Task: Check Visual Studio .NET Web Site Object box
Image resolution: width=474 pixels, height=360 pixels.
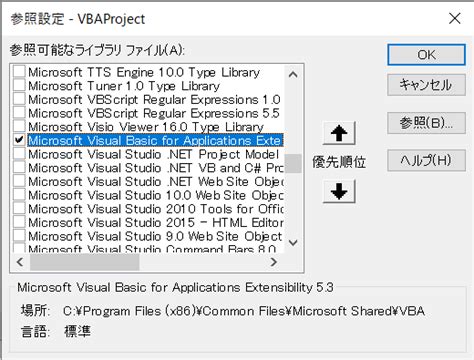Action: 19,181
